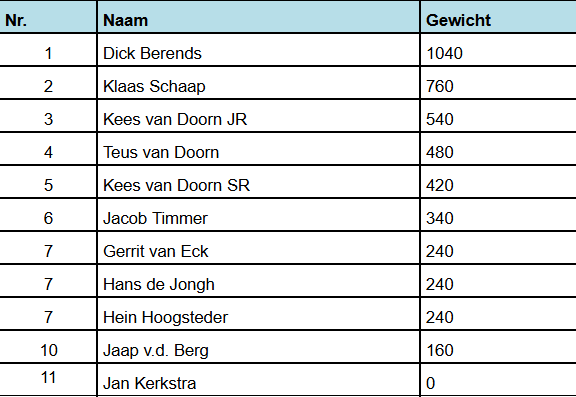Image resolution: width=576 pixels, height=397 pixels.
Task: Click the weight cell showing 160
Action: point(498,347)
